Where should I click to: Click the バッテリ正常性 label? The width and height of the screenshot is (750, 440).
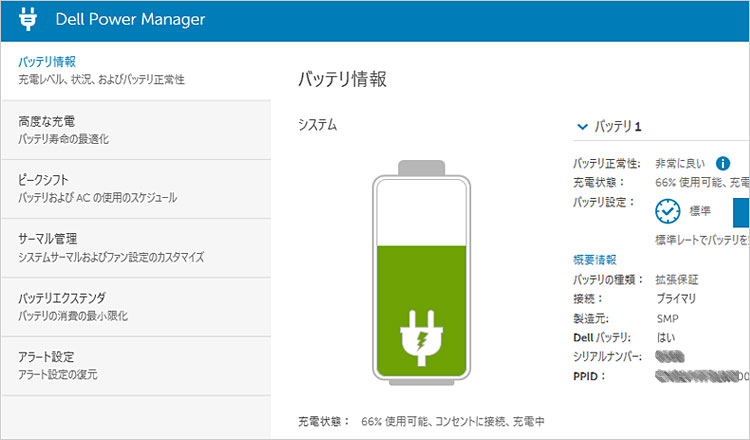[x=607, y=164]
